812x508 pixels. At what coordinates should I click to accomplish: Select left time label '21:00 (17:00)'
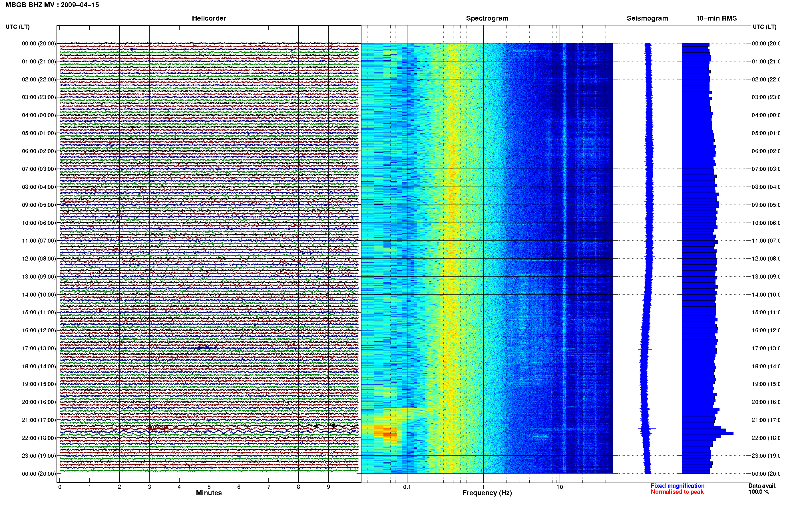click(39, 420)
